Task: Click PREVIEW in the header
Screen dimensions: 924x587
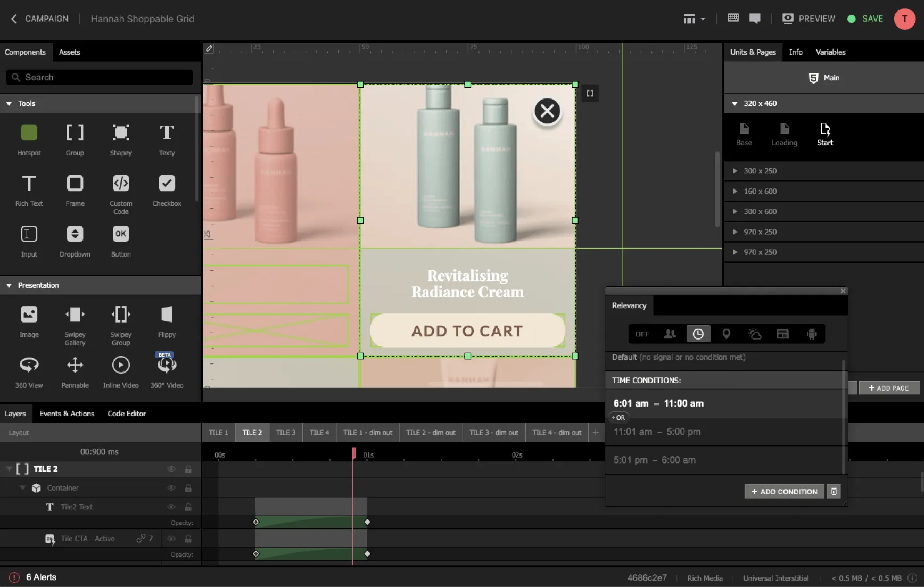Action: pyautogui.click(x=808, y=19)
